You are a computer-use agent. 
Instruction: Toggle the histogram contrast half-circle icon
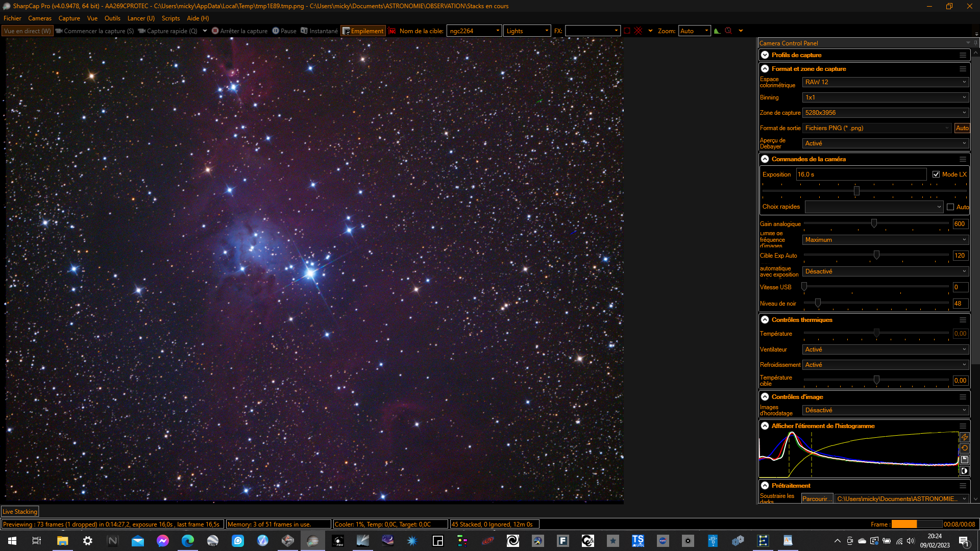964,471
